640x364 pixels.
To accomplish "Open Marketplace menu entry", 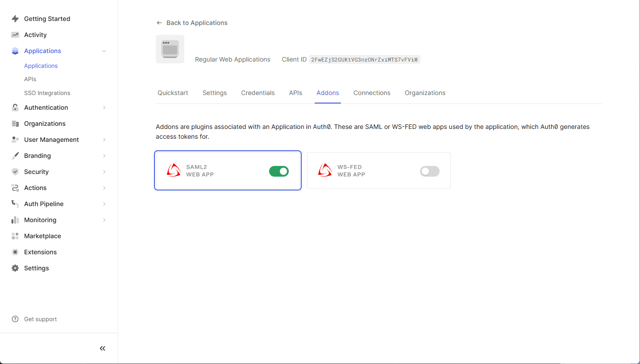I will point(42,236).
